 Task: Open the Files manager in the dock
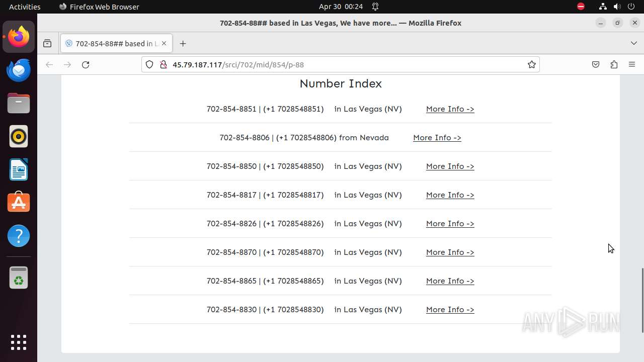19,103
